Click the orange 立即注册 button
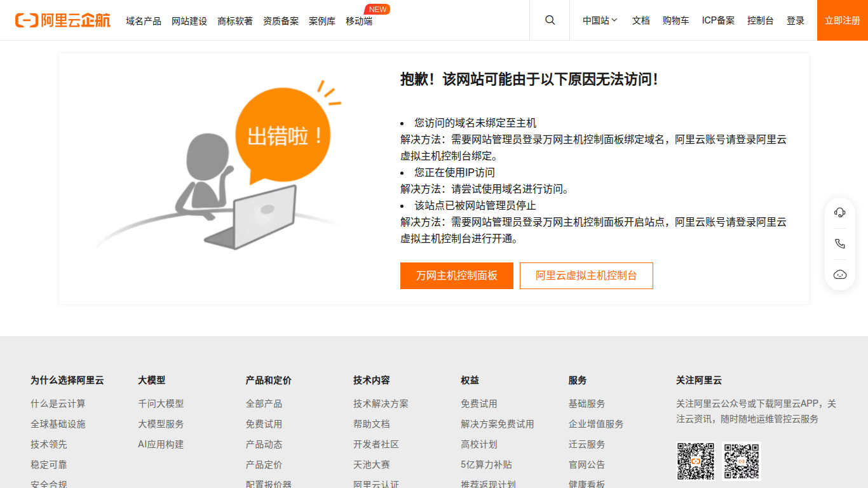The width and height of the screenshot is (868, 488). point(843,20)
